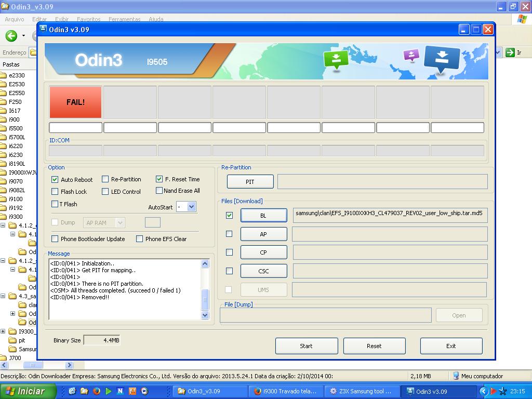Enable Nand Erase All checkbox
Screen dimensions: 532x399
(x=159, y=190)
